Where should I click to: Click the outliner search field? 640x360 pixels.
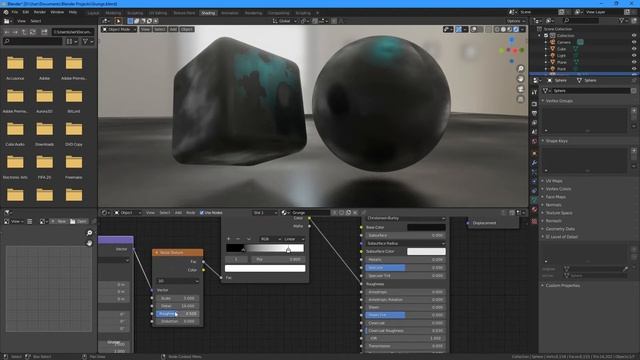(581, 20)
